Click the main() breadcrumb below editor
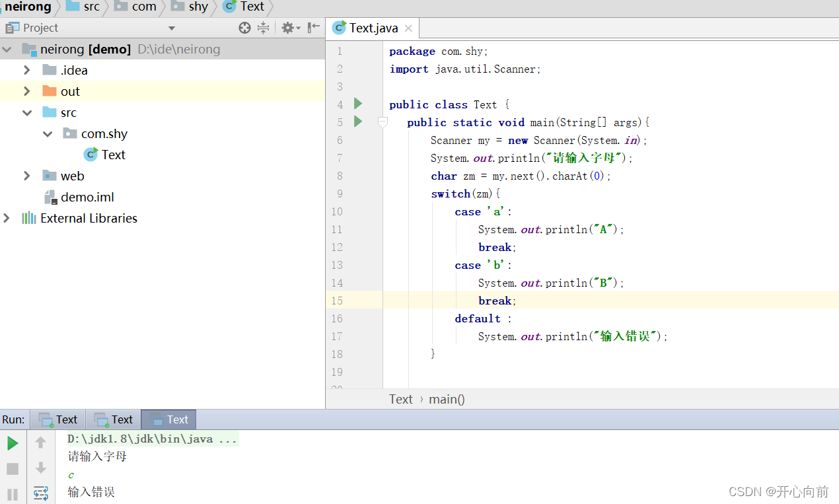This screenshot has height=504, width=839. (447, 399)
